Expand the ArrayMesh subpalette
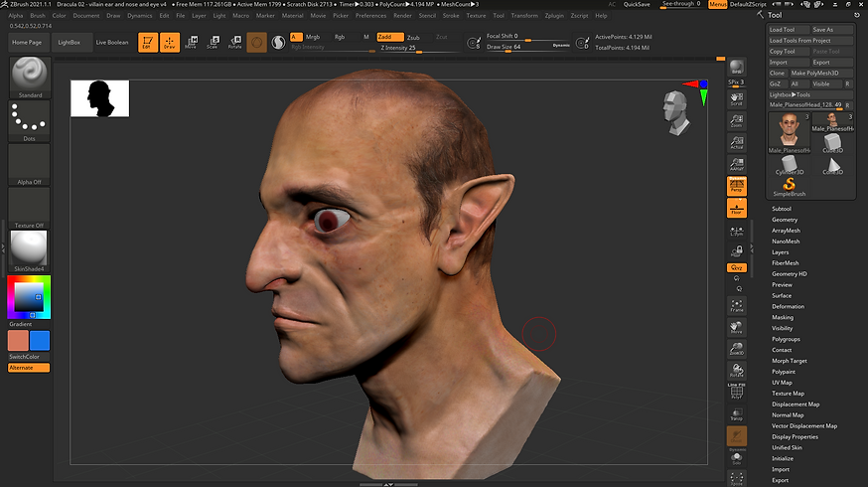This screenshot has width=868, height=487. (x=787, y=231)
